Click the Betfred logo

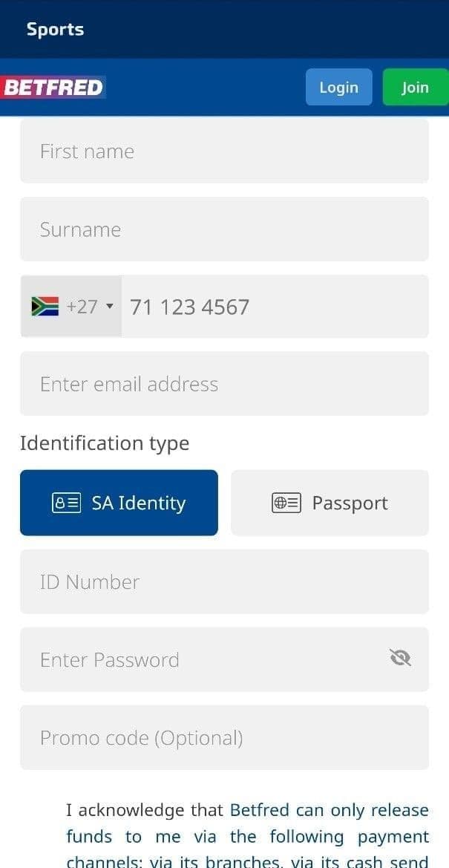tap(53, 87)
